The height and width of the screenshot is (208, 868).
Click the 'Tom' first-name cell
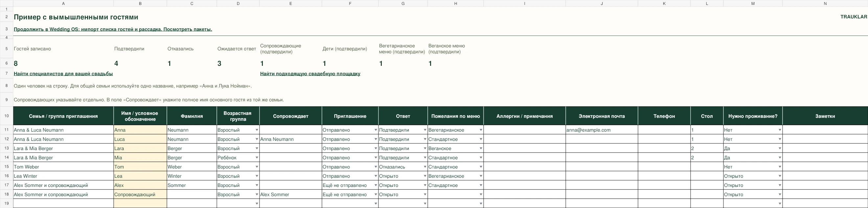coord(140,167)
